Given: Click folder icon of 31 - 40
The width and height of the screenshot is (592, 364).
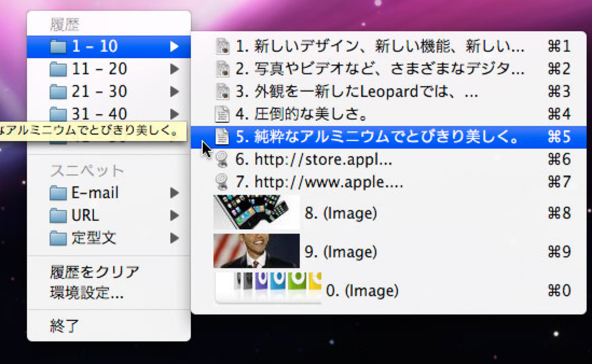Looking at the screenshot, I should click(58, 114).
